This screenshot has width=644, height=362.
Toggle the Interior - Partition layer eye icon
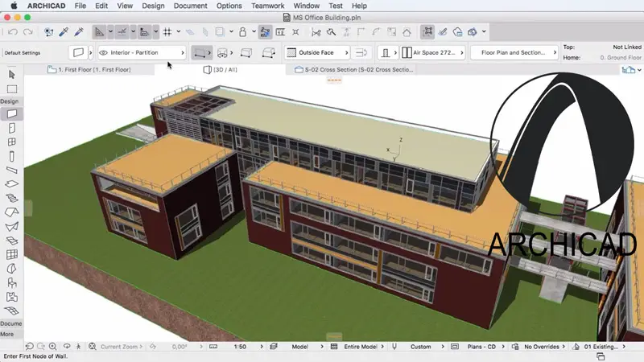[103, 52]
